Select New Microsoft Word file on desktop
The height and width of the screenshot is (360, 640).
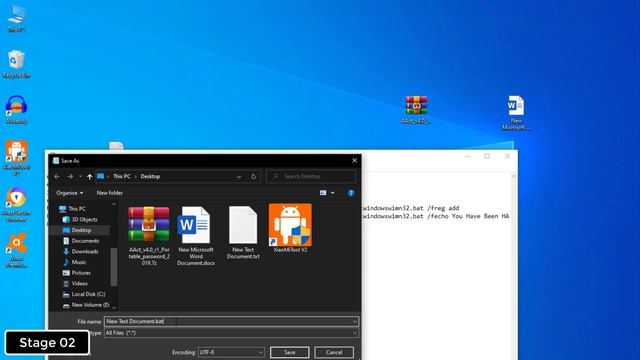coord(516,112)
